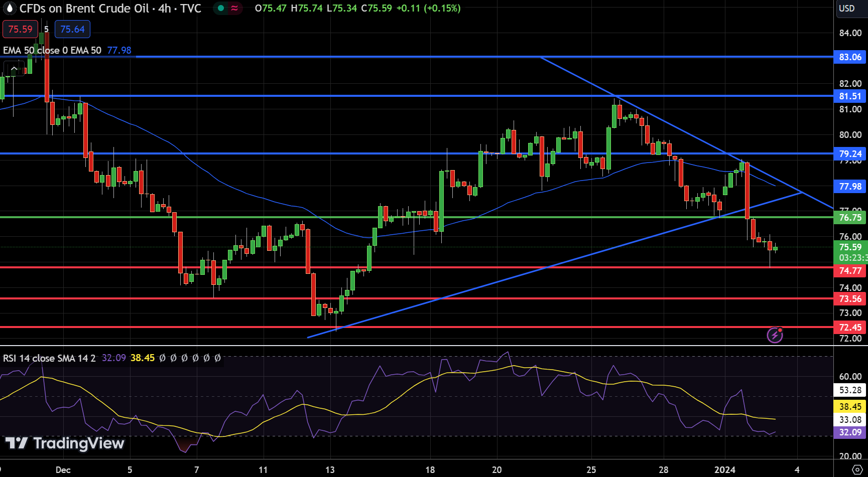Click the 53.28 RSI axis label

coord(850,390)
